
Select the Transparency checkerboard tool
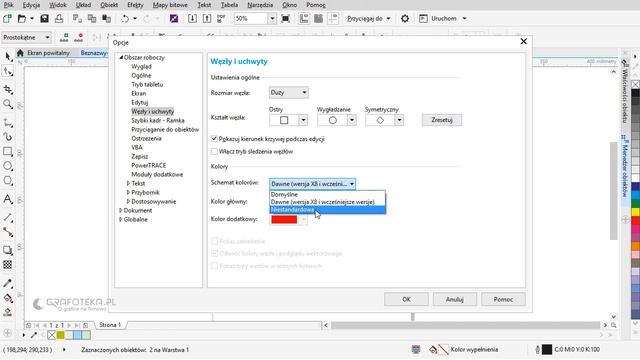8,264
